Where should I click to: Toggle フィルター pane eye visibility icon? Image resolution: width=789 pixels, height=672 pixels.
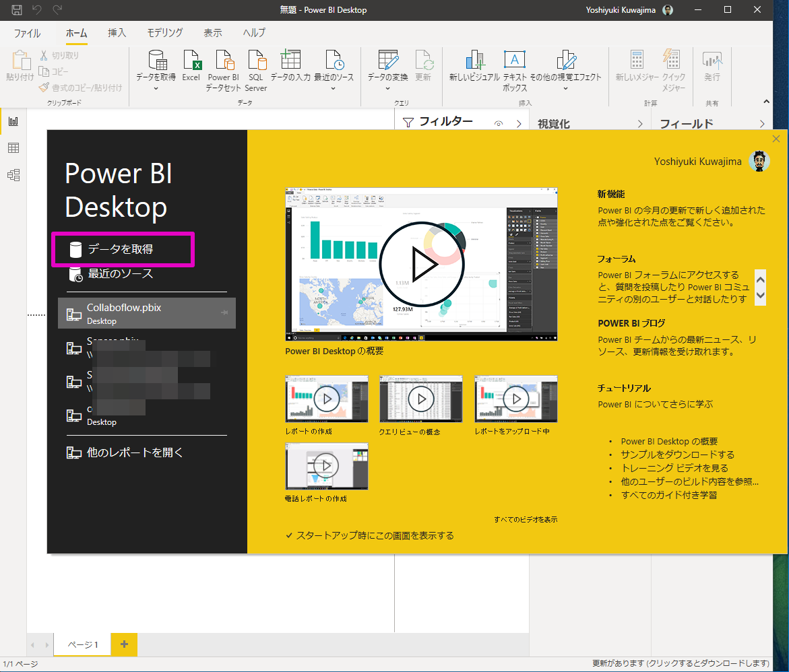(x=498, y=124)
